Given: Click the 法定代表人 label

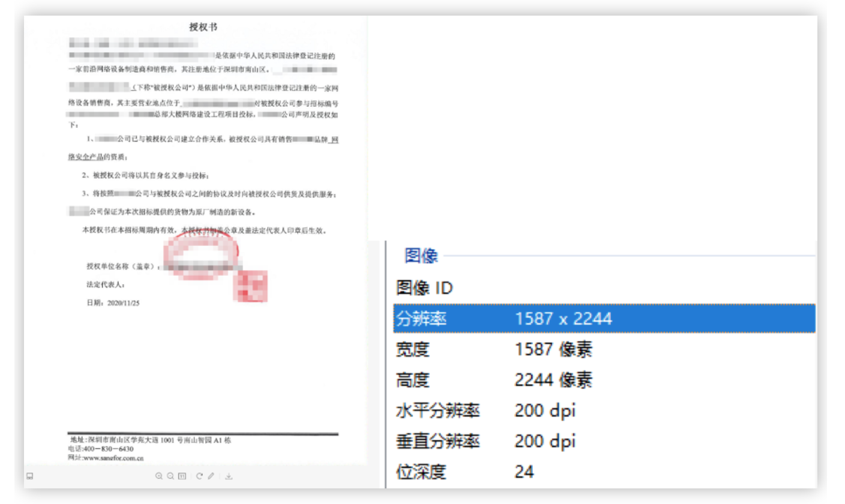Looking at the screenshot, I should click(106, 285).
